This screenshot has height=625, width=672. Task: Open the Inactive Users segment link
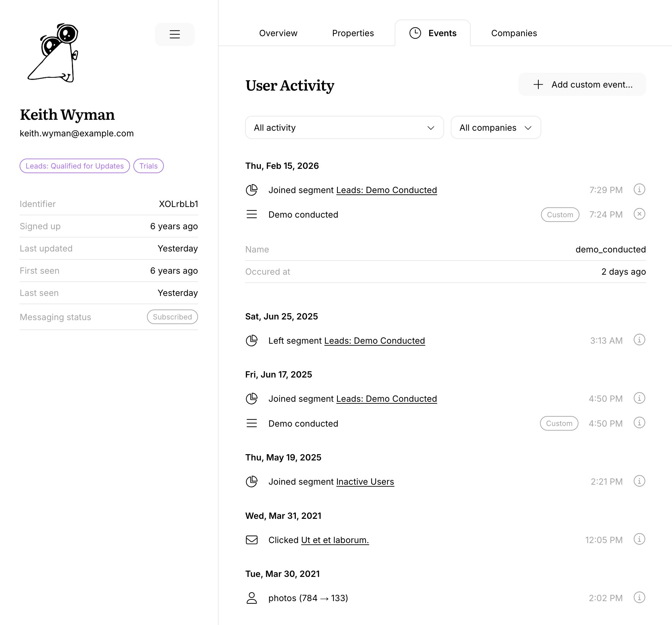(x=365, y=482)
